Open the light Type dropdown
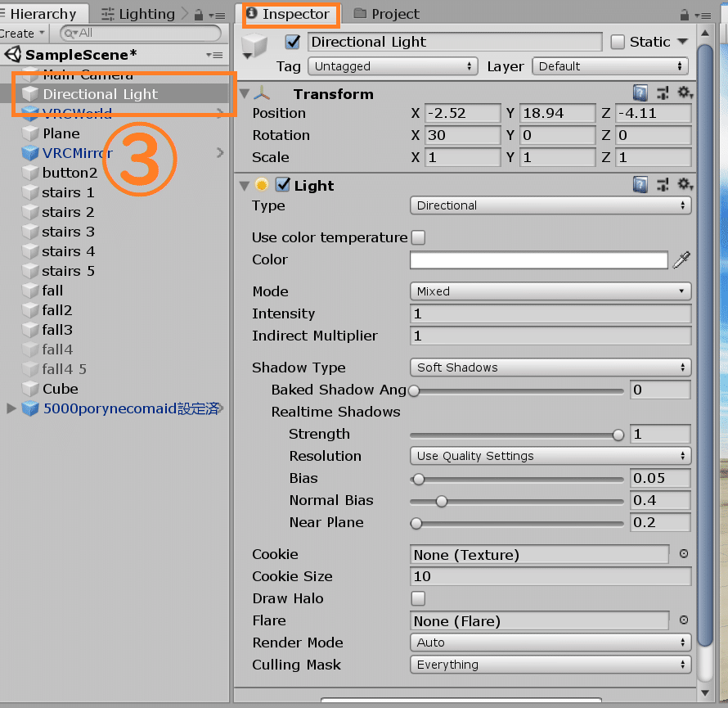Image resolution: width=728 pixels, height=708 pixels. 550,205
